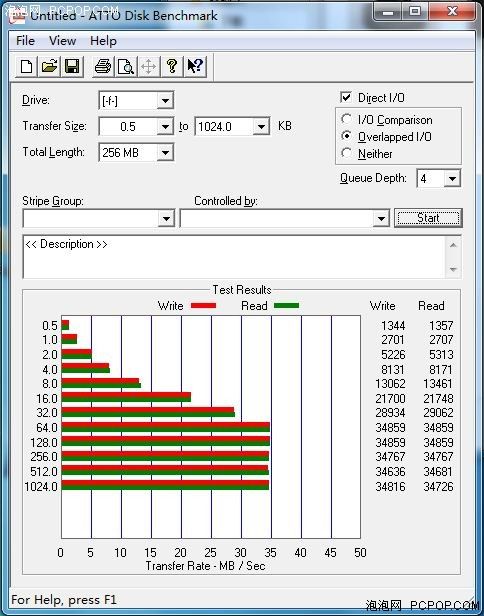
Task: Activate the context help arrow icon
Action: click(x=195, y=66)
